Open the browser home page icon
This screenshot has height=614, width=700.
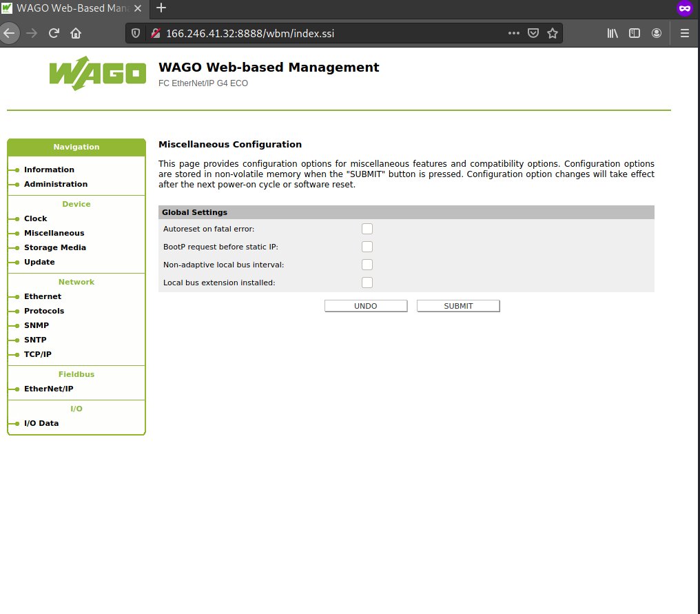click(x=76, y=33)
